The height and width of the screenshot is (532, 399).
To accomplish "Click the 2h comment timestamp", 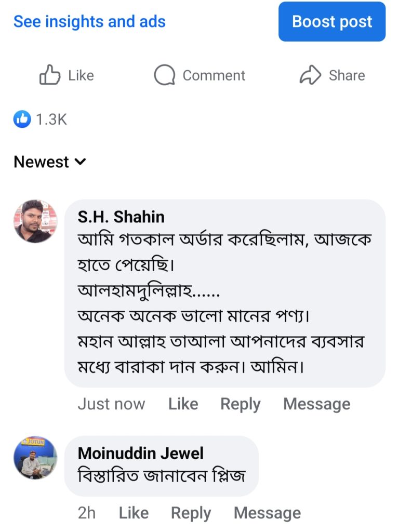I will pyautogui.click(x=87, y=513).
